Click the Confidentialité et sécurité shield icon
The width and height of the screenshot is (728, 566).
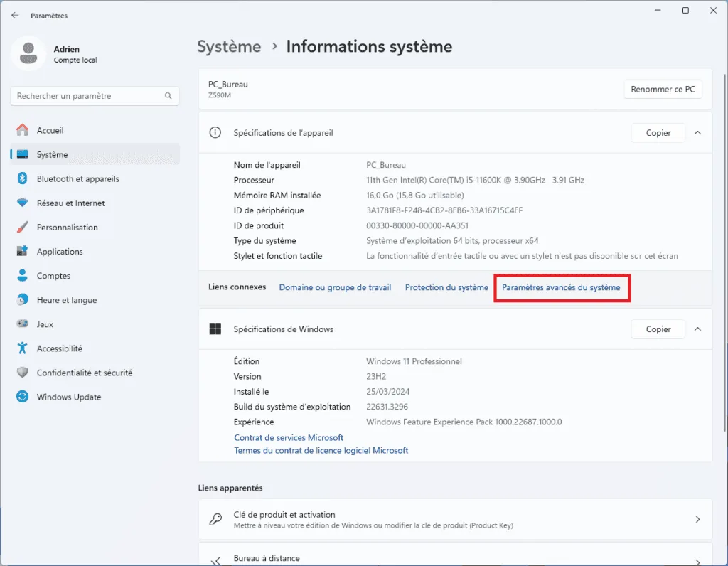[x=22, y=373]
